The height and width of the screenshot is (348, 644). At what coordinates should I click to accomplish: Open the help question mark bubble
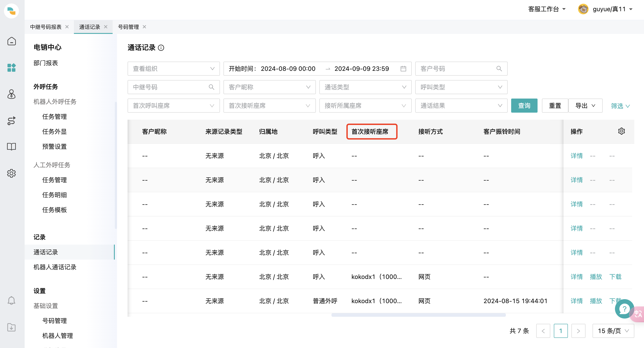pos(624,309)
